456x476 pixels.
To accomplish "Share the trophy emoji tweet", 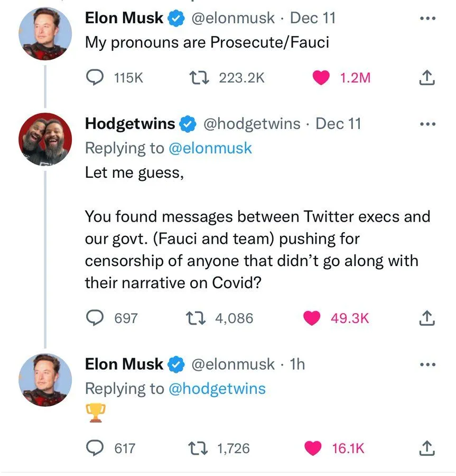I will [426, 448].
